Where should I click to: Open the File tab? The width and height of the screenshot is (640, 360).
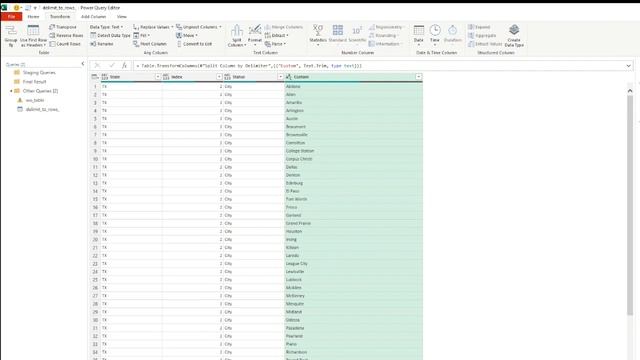tap(11, 17)
